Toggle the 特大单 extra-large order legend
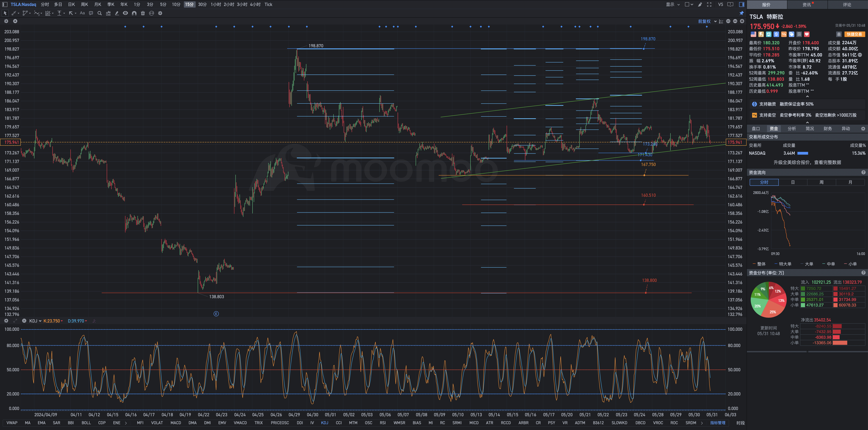 (x=783, y=264)
